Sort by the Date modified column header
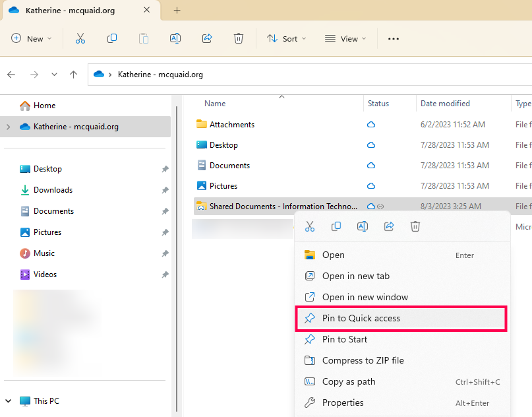 [x=445, y=104]
